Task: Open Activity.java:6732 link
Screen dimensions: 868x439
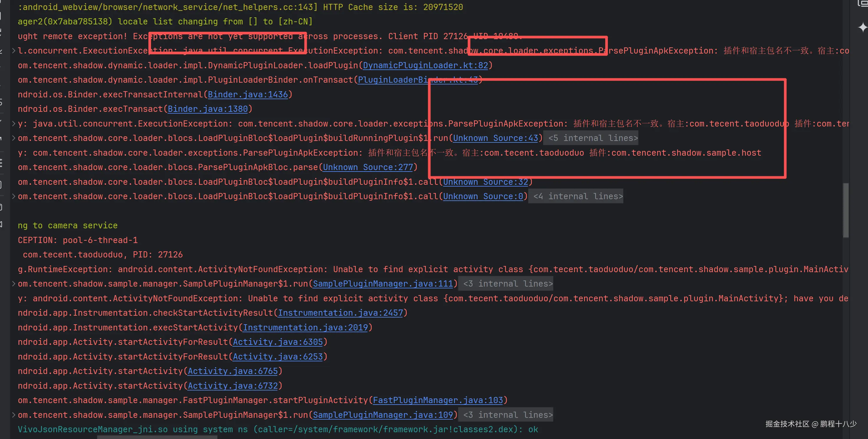Action: coord(233,386)
